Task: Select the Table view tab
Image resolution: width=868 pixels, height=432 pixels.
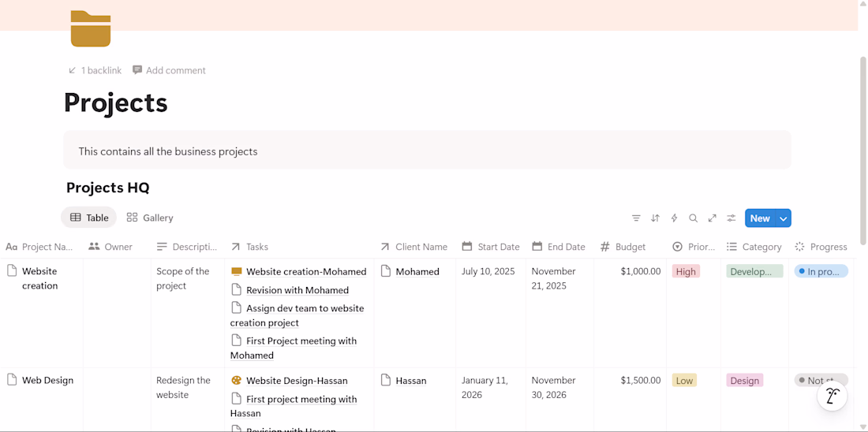Action: (x=89, y=218)
